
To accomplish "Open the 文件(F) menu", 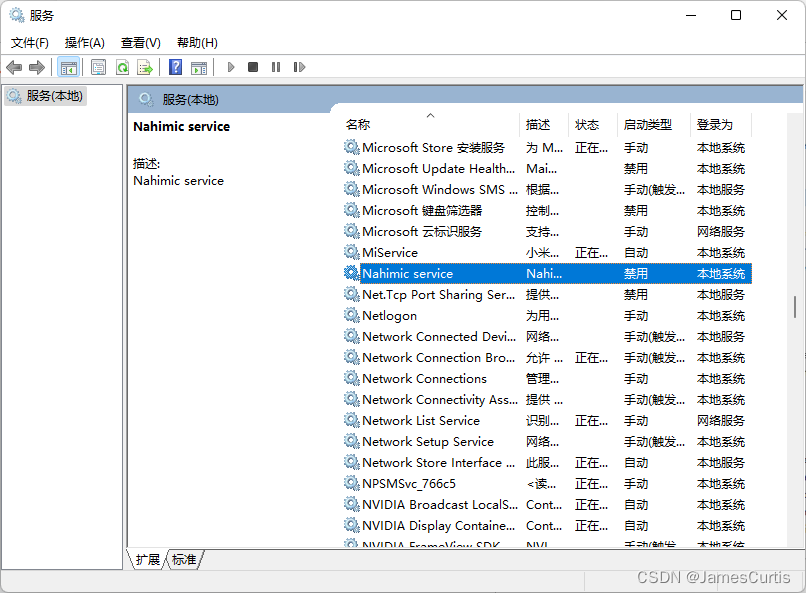I will pos(30,43).
